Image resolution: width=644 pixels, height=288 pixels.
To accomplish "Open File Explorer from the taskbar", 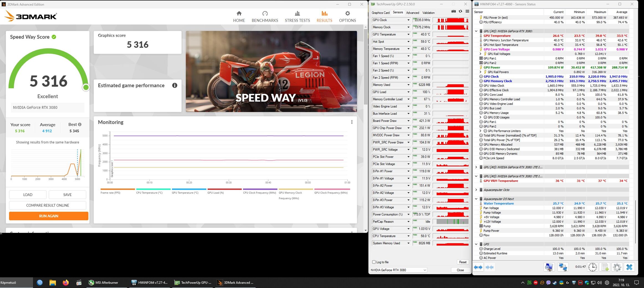I will (x=53, y=283).
